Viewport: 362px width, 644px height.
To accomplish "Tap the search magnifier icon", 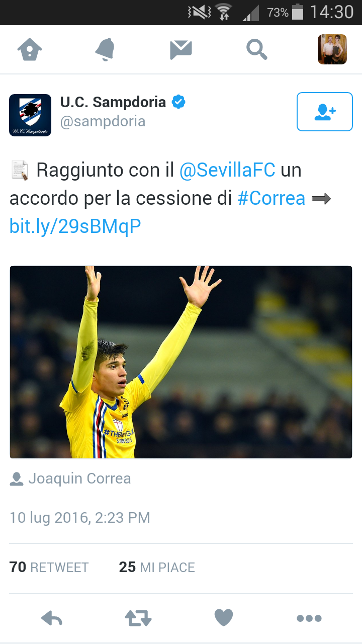I will coord(256,50).
